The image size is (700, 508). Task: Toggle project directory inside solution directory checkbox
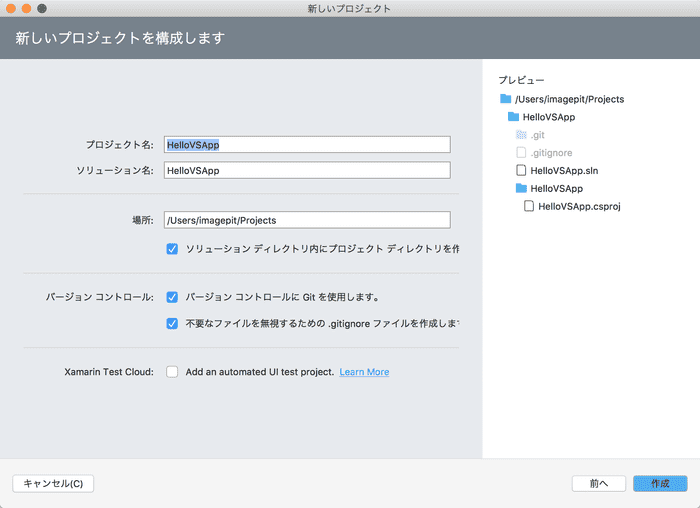[x=173, y=248]
